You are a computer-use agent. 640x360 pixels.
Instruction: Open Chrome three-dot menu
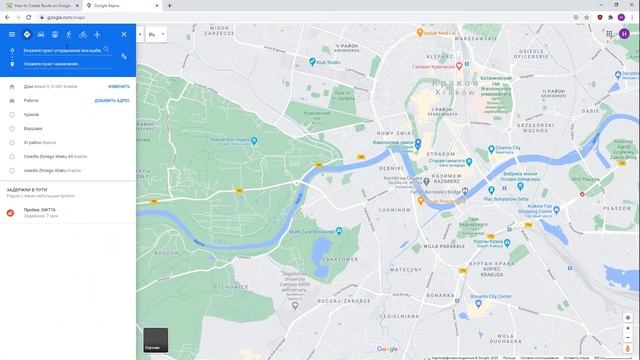pos(633,18)
